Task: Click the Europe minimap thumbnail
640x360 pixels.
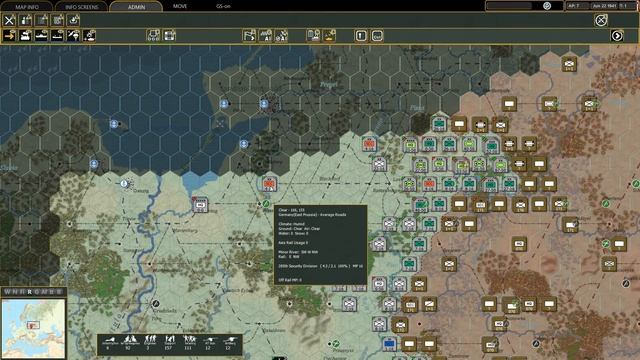Action: click(33, 328)
